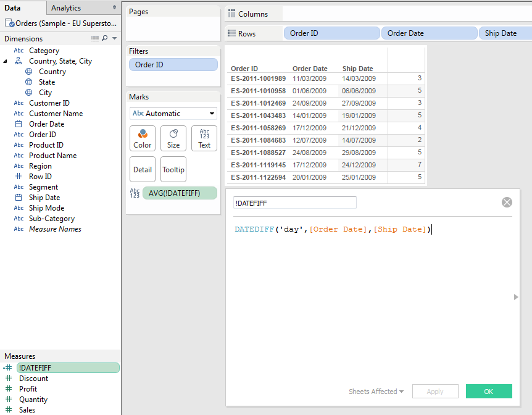This screenshot has width=532, height=415.
Task: Open the Automatic mark type dropdown
Action: click(x=173, y=114)
